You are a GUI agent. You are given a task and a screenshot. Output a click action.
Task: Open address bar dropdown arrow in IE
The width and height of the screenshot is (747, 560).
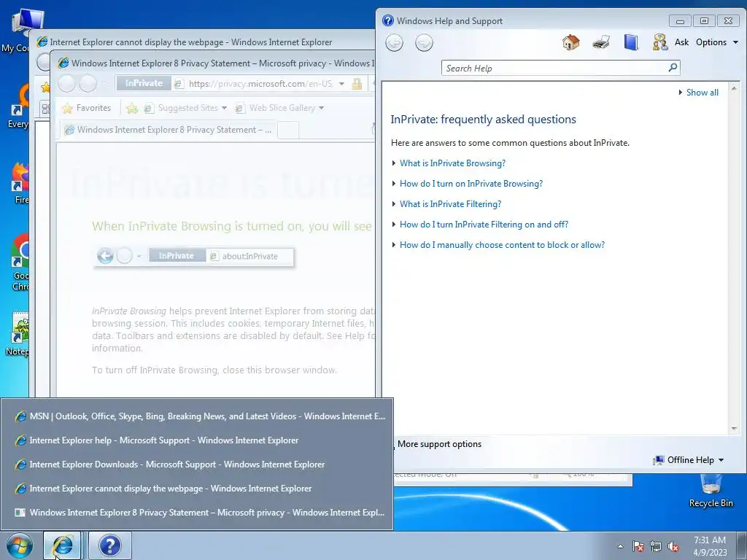click(341, 84)
